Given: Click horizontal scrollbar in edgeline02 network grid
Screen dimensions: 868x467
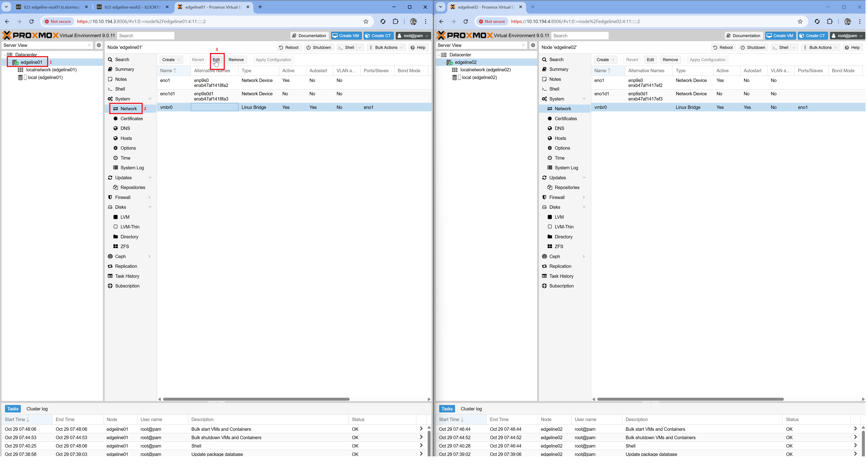Looking at the screenshot, I should coord(690,400).
